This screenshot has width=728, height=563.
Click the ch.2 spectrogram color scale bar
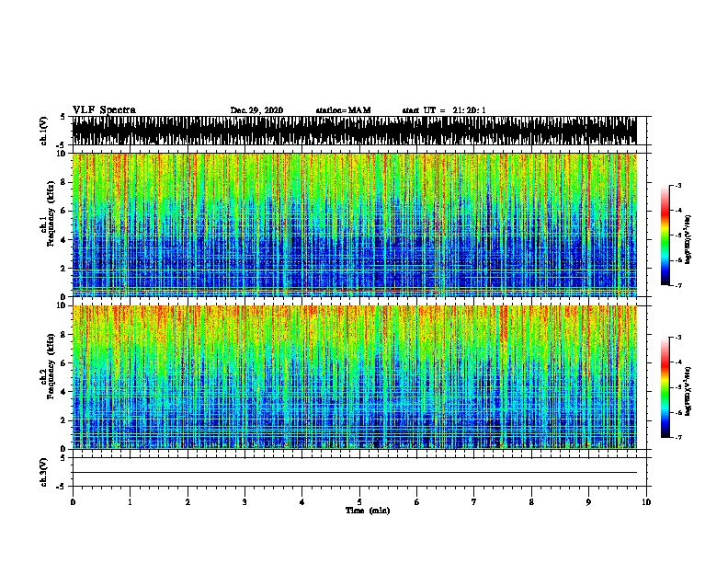point(665,387)
